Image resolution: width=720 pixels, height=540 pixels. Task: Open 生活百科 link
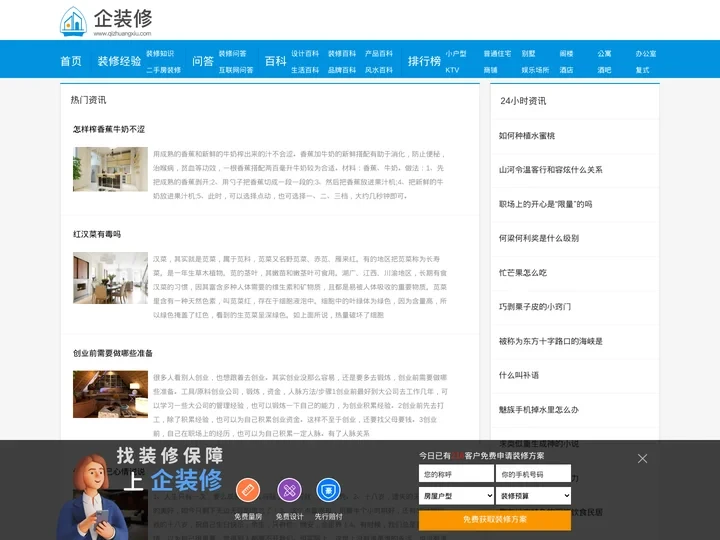[305, 70]
